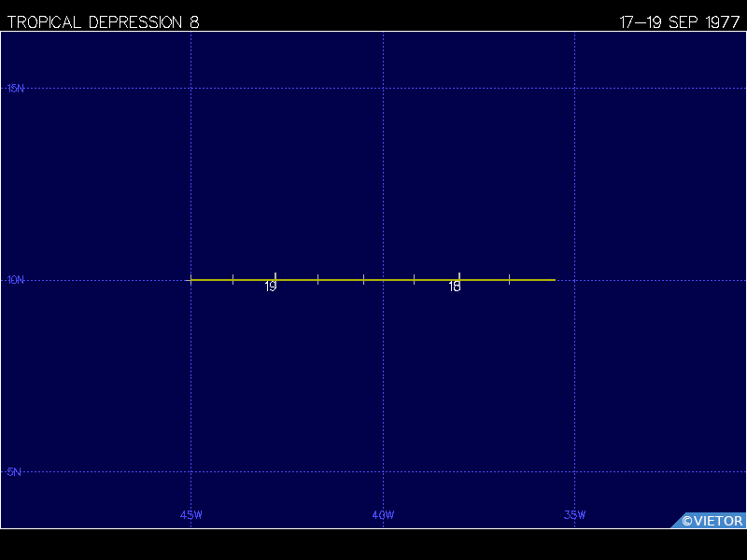Click the '35W' longitude label
This screenshot has height=560, width=747.
click(574, 515)
